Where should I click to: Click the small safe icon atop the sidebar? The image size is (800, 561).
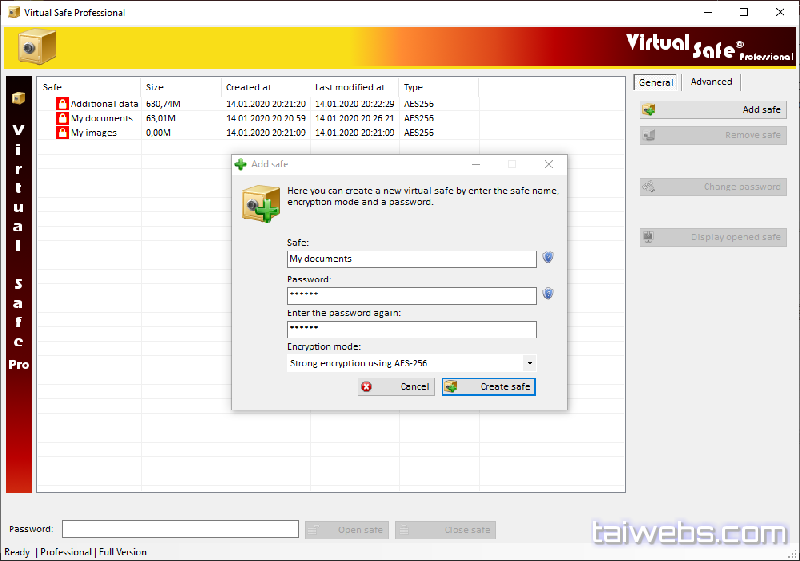point(18,98)
